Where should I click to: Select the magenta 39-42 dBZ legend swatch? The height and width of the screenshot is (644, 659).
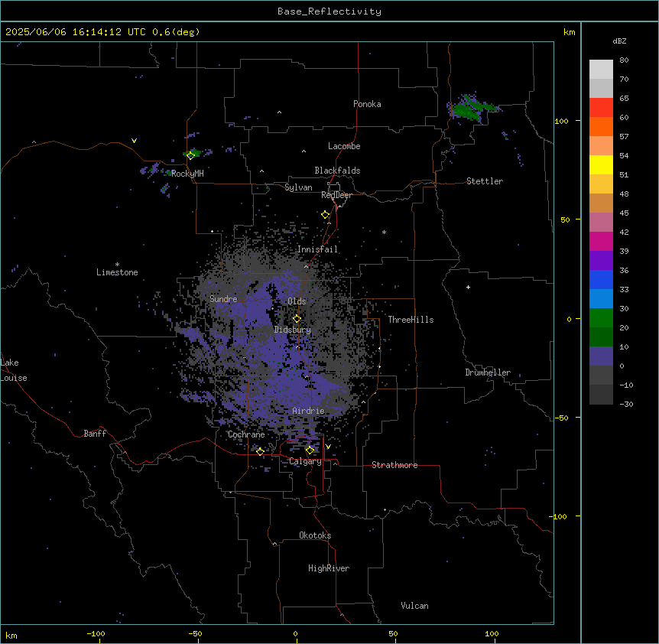601,241
